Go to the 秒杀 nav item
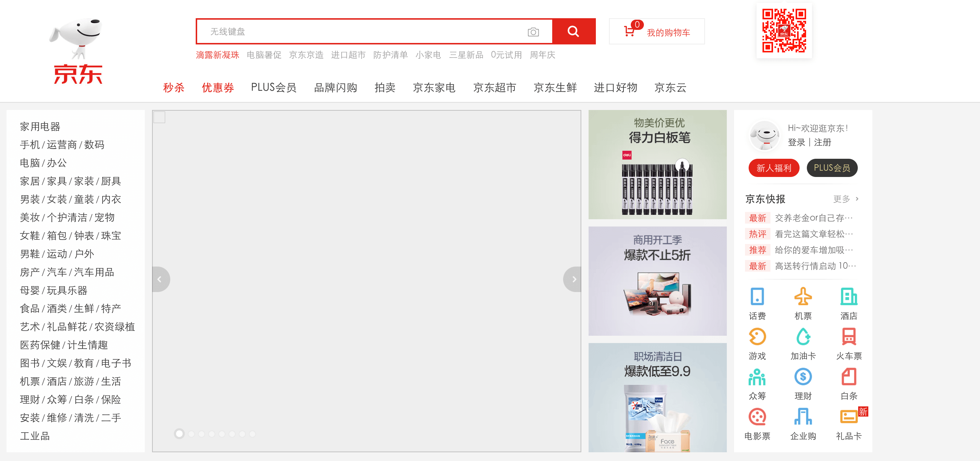 point(174,87)
